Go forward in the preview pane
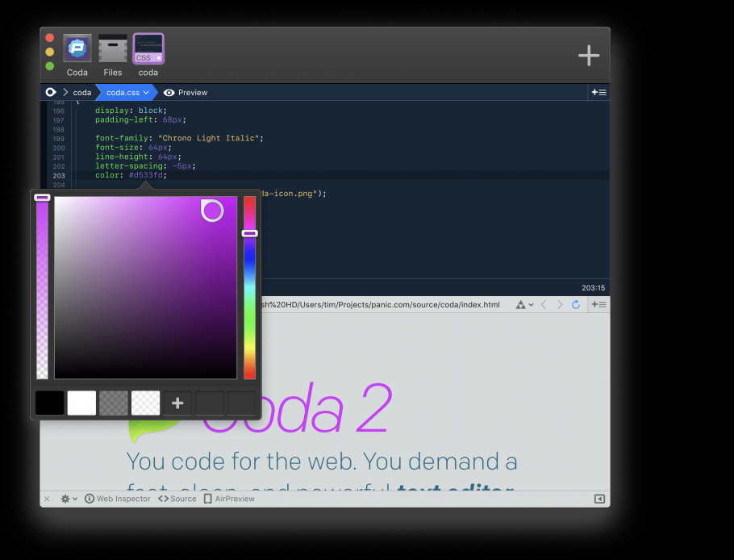 pos(560,305)
